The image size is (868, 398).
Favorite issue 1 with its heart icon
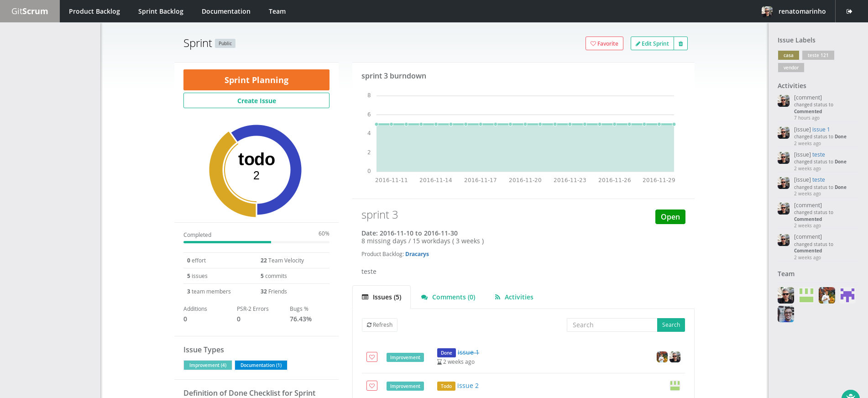[372, 357]
